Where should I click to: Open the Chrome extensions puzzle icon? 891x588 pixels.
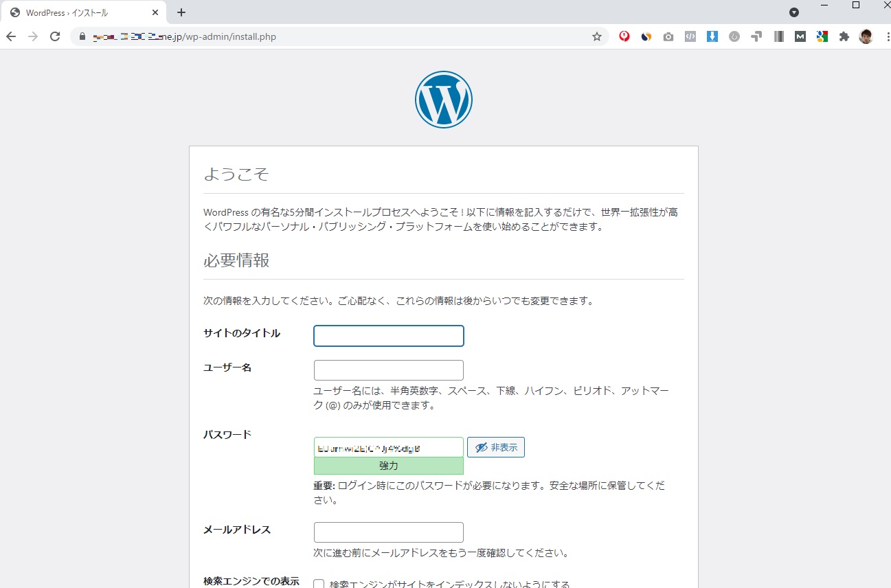pyautogui.click(x=844, y=36)
